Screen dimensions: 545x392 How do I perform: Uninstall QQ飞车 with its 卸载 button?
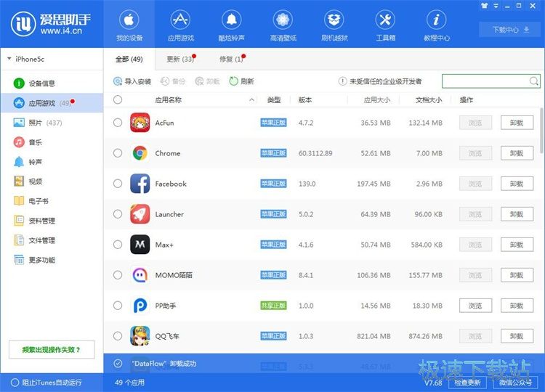click(x=517, y=336)
